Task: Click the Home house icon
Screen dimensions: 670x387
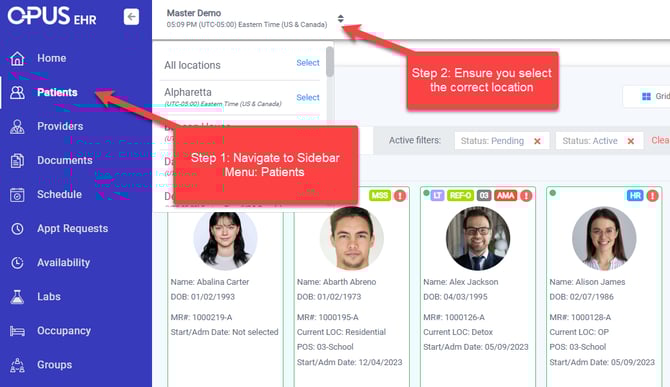Action: coord(17,58)
